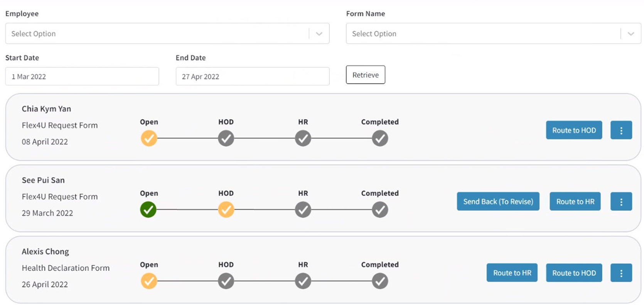Click Completed status icon for See Pui San

[380, 209]
